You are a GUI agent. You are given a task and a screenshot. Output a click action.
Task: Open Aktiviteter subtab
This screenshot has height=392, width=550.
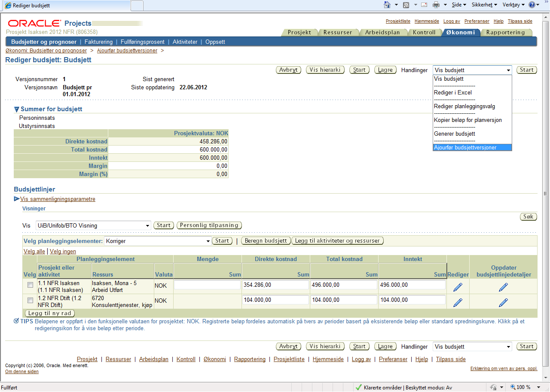[x=185, y=42]
